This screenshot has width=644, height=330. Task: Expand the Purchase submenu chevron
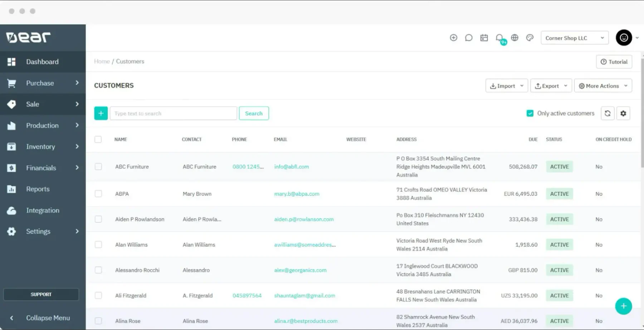(x=77, y=83)
